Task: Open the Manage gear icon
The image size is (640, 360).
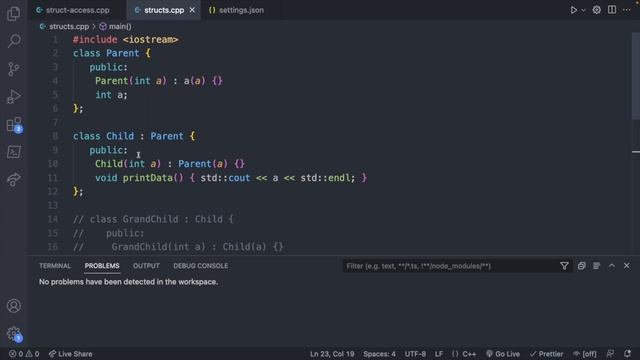Action: point(14,333)
